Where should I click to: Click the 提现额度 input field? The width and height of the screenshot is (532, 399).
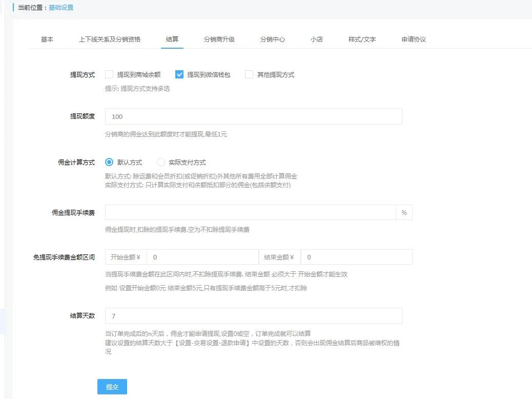pos(253,116)
